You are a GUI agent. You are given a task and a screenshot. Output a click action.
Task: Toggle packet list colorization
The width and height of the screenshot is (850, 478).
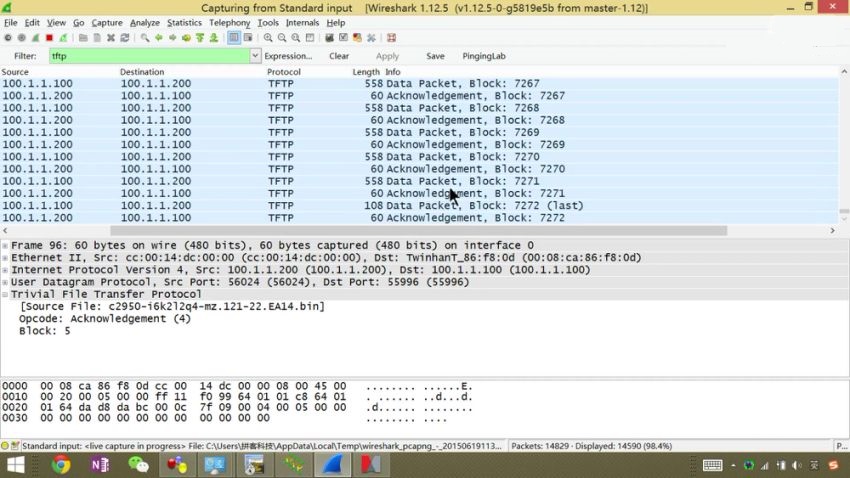[234, 38]
